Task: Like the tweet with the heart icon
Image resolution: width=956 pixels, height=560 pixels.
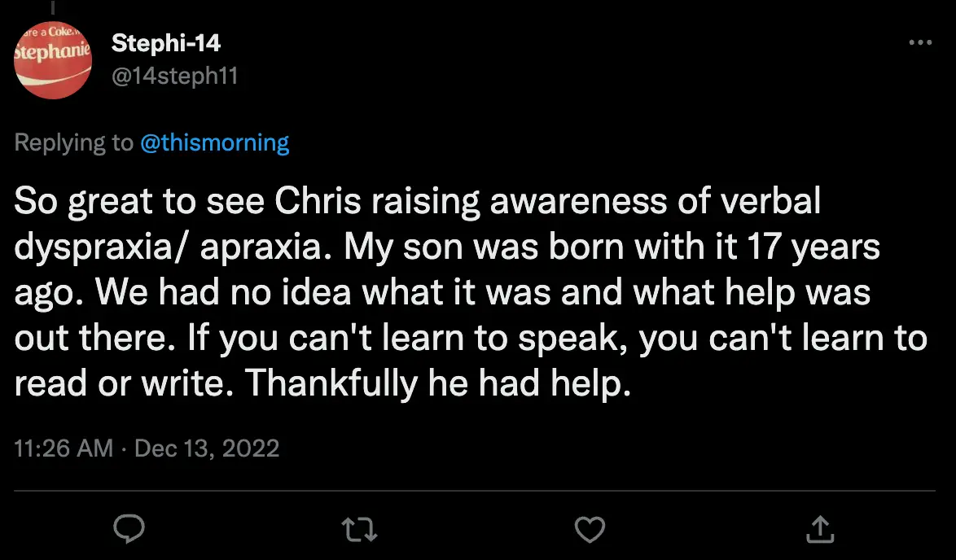Action: 590,530
